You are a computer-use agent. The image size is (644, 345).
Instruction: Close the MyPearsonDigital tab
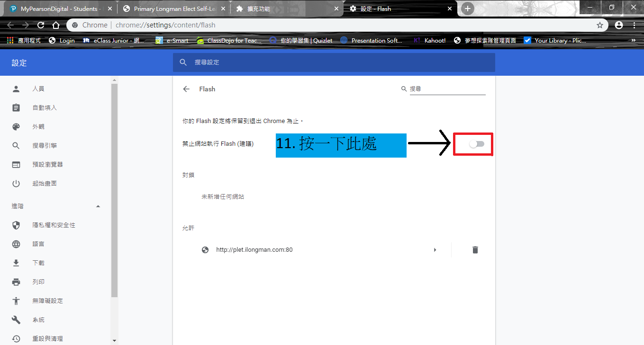pyautogui.click(x=109, y=9)
